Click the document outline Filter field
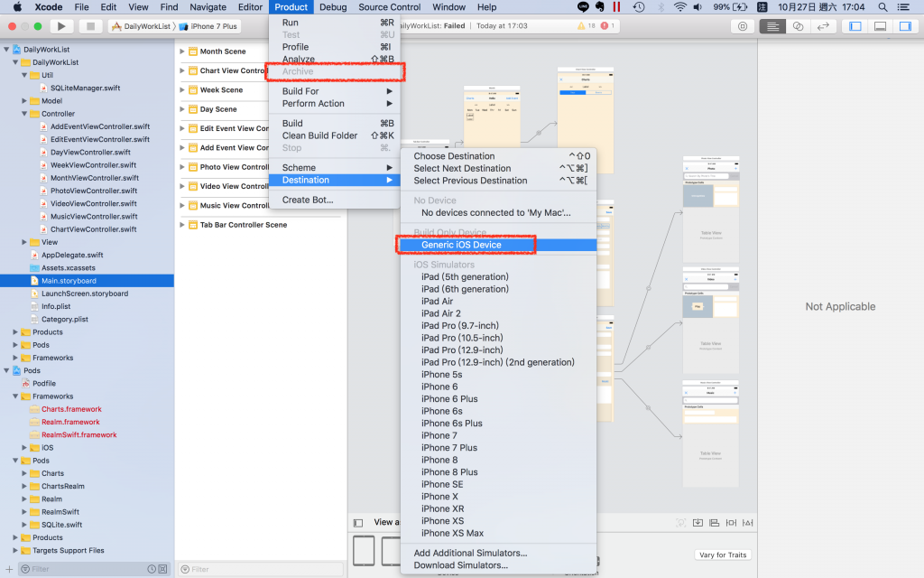The height and width of the screenshot is (578, 924). [x=261, y=569]
